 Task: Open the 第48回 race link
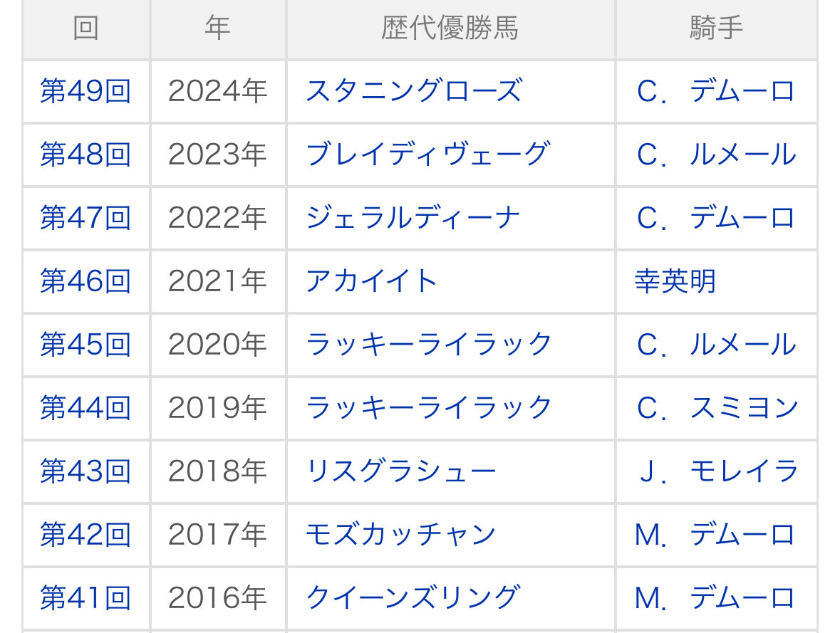tap(85, 155)
